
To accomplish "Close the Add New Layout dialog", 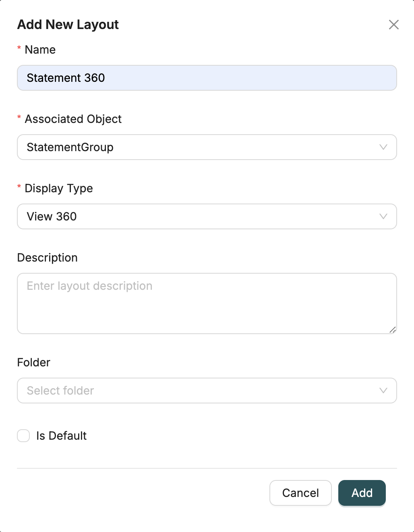I will [393, 25].
